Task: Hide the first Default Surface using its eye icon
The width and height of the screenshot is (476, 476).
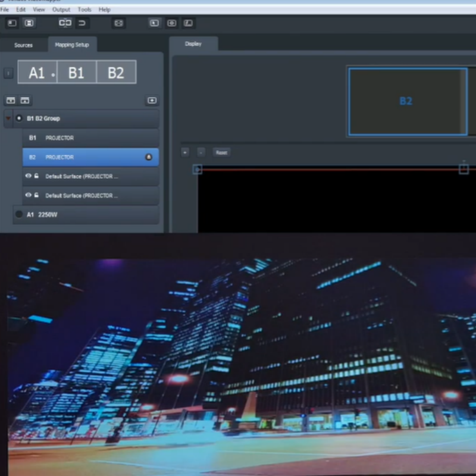Action: click(28, 176)
